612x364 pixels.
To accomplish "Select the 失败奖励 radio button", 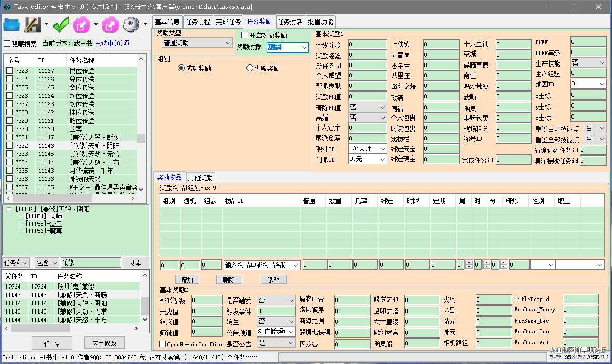I will [250, 68].
